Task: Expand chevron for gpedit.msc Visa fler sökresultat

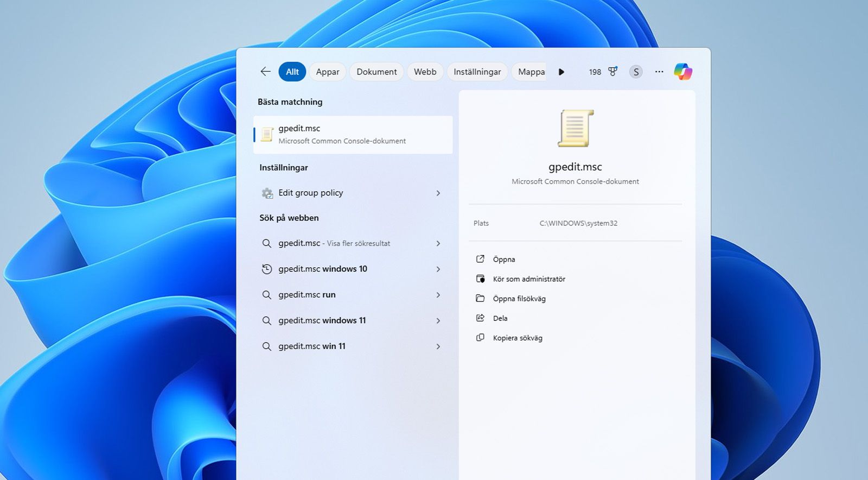Action: (x=438, y=243)
